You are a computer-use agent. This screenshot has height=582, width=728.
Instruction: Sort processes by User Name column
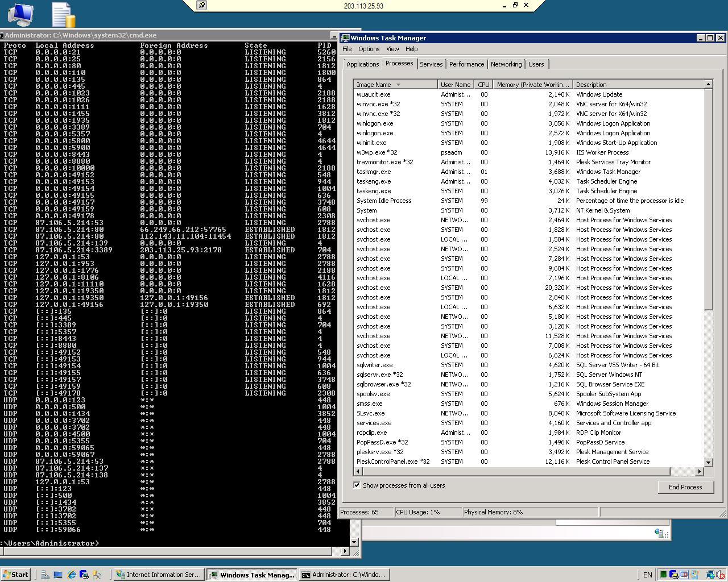(456, 85)
